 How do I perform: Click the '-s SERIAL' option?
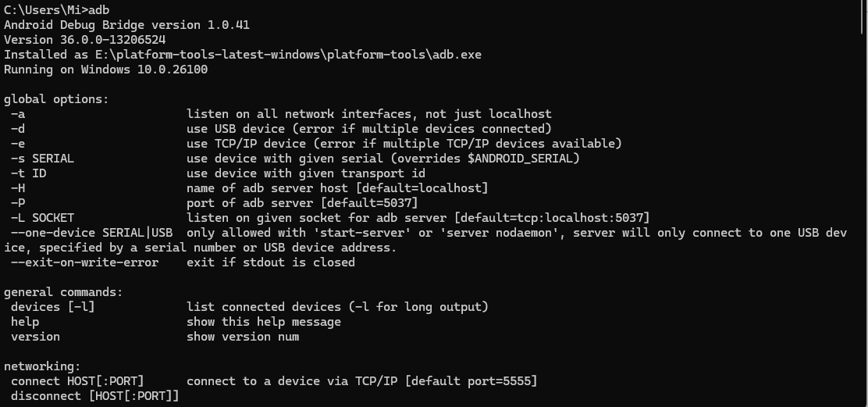[42, 159]
